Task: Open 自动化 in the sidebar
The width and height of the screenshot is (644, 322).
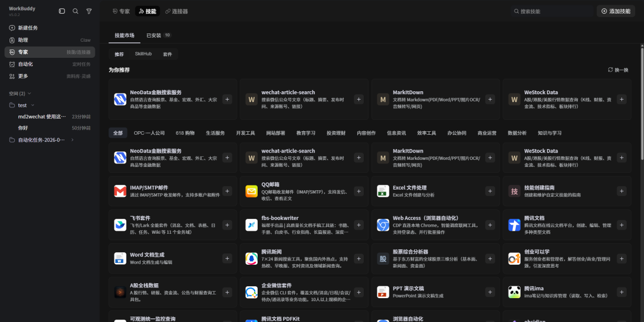Action: [49, 64]
